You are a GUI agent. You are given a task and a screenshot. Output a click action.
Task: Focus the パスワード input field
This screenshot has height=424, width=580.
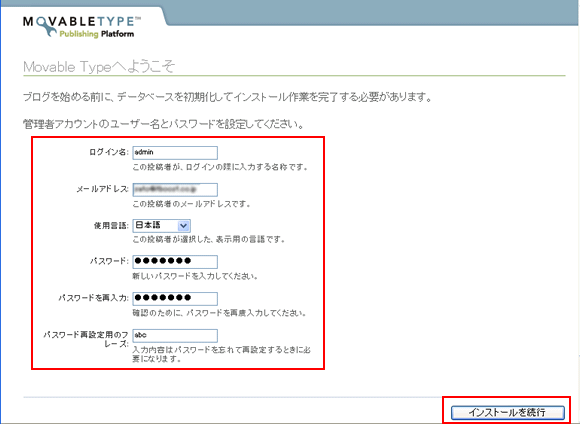click(175, 261)
